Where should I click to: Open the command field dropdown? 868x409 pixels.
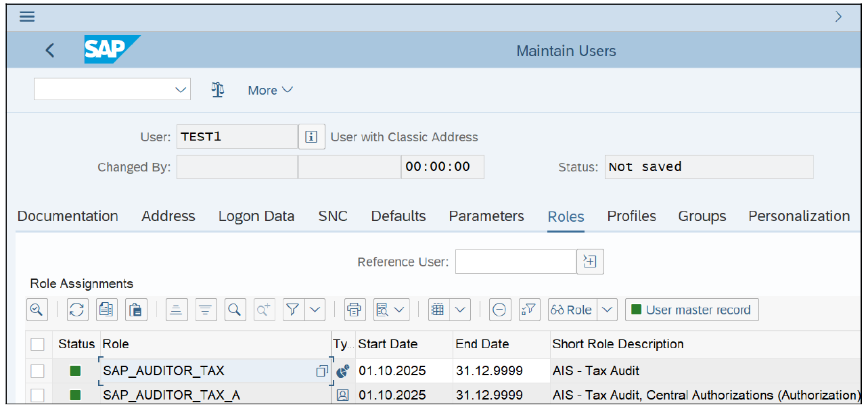point(181,89)
